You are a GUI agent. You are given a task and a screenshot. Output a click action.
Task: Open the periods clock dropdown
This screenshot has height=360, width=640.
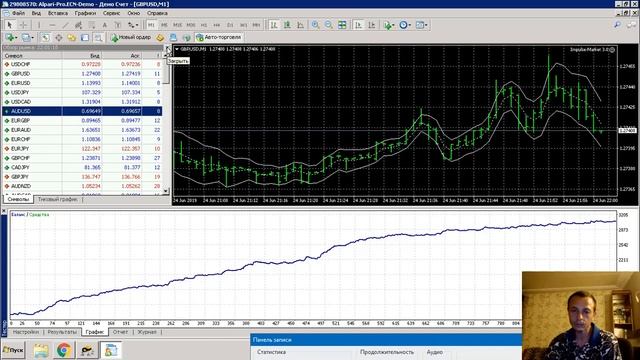pos(405,25)
